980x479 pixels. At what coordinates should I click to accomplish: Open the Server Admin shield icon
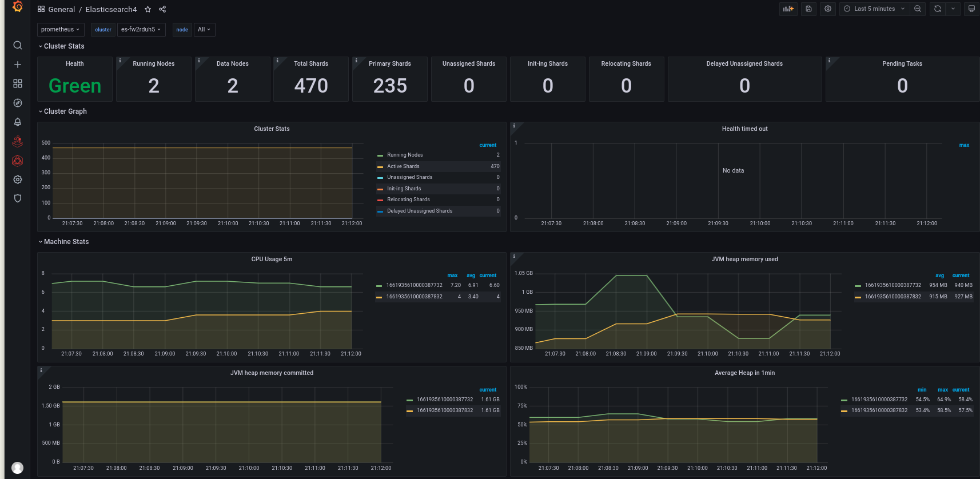(18, 198)
